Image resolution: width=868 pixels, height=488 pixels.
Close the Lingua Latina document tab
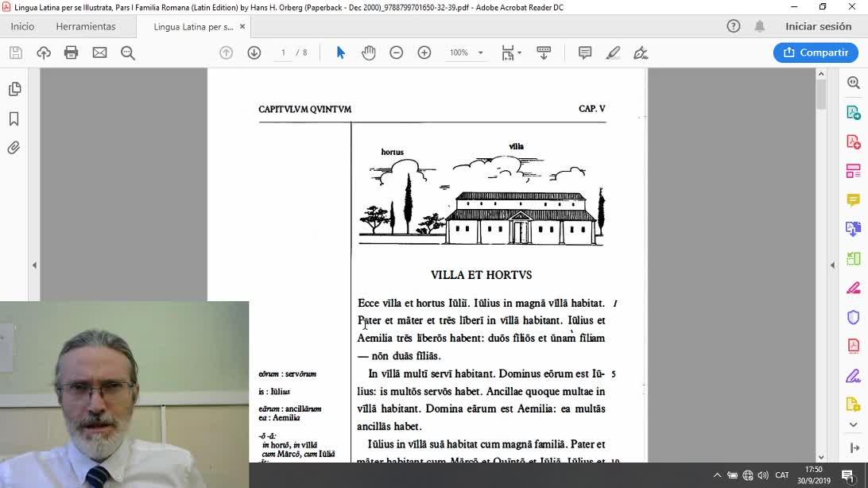pyautogui.click(x=242, y=26)
